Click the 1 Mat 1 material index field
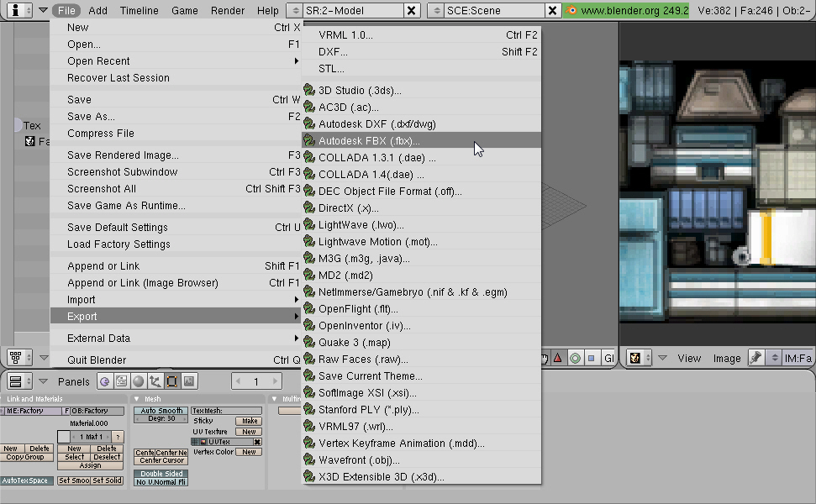This screenshot has height=504, width=816. (x=92, y=437)
